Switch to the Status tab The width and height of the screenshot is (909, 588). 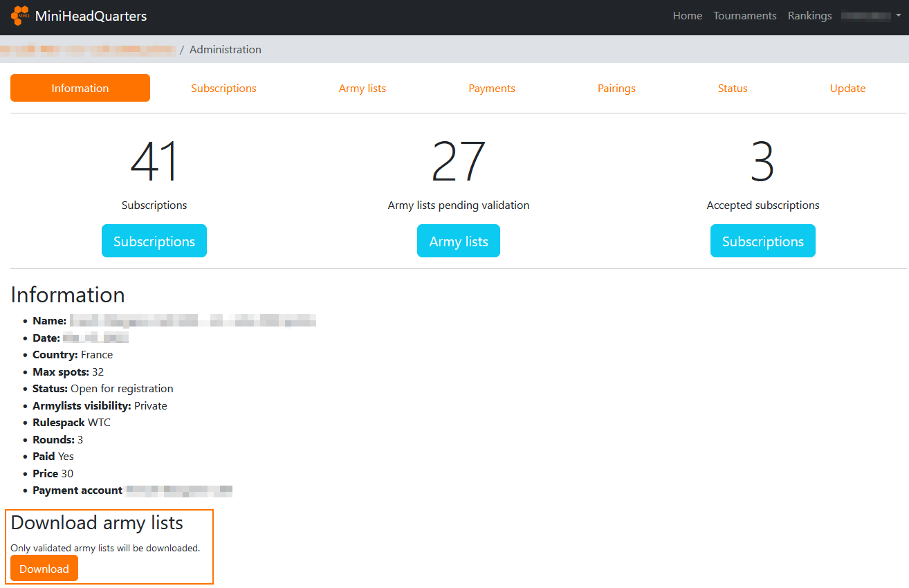pyautogui.click(x=733, y=89)
